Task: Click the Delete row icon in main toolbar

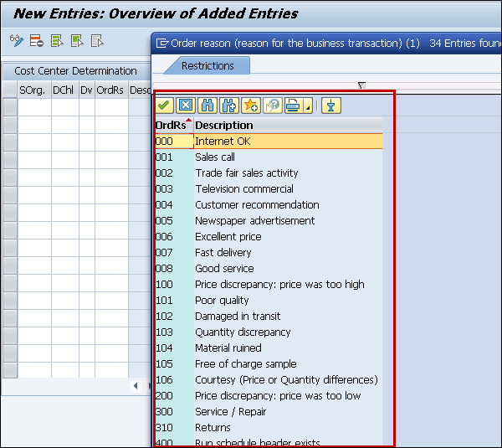Action: pos(37,40)
